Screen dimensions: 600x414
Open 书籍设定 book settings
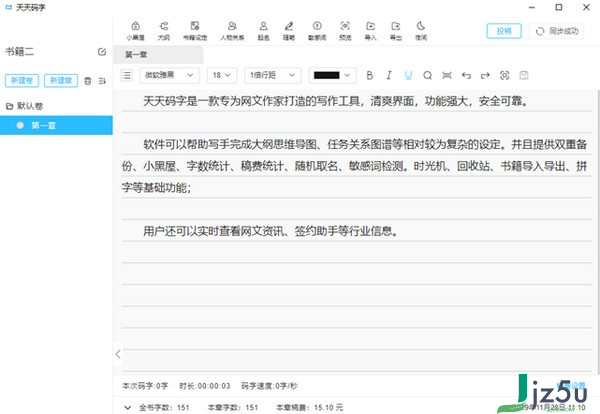(195, 31)
